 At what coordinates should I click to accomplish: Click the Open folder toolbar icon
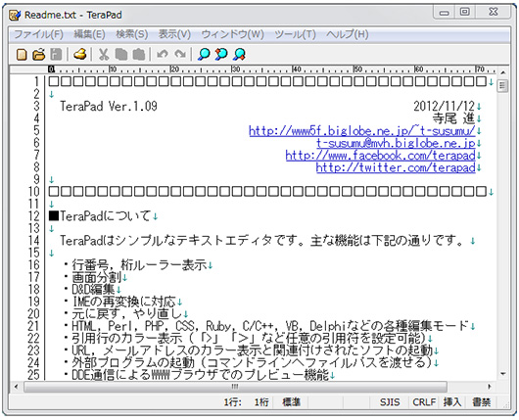39,54
